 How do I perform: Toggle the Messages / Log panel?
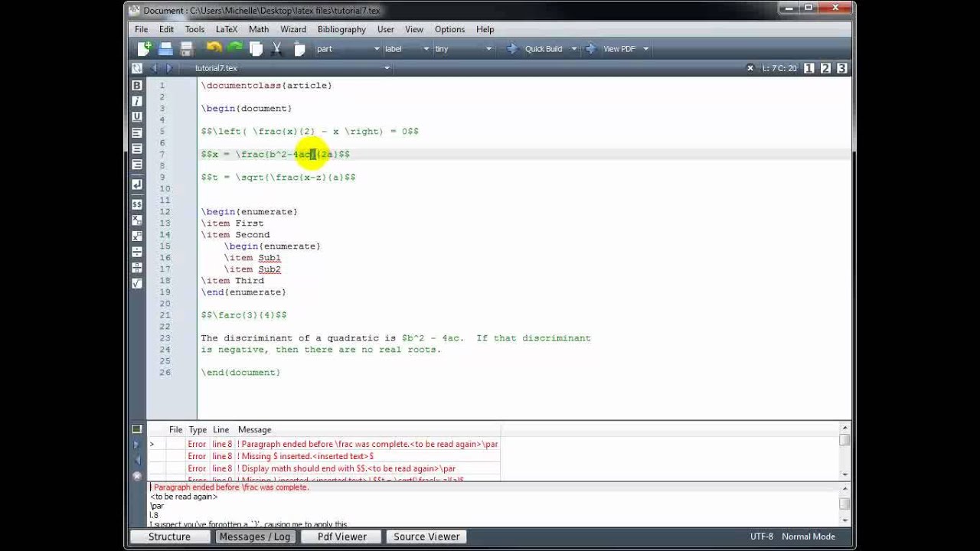[x=255, y=536]
